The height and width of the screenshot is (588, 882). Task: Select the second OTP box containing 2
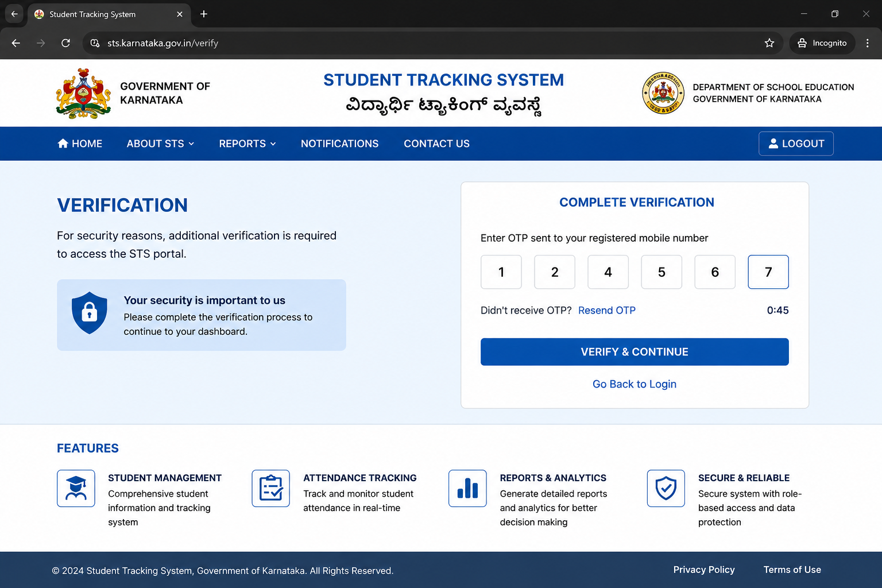pos(555,272)
